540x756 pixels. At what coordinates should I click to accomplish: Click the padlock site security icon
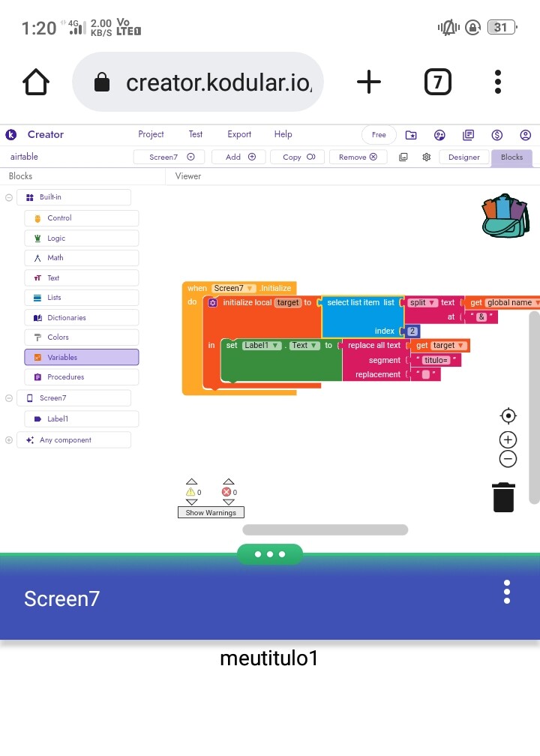[102, 82]
